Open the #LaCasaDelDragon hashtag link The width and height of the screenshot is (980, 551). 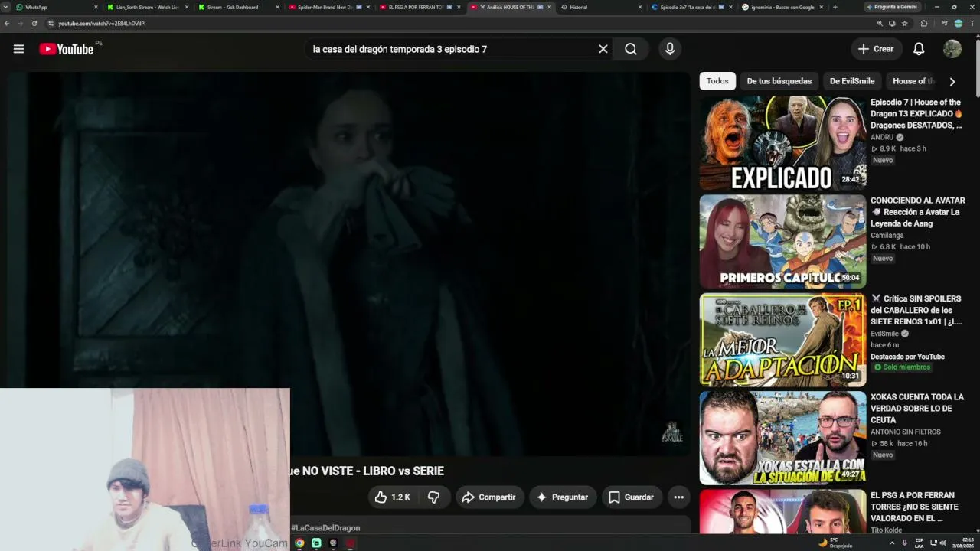pos(325,528)
